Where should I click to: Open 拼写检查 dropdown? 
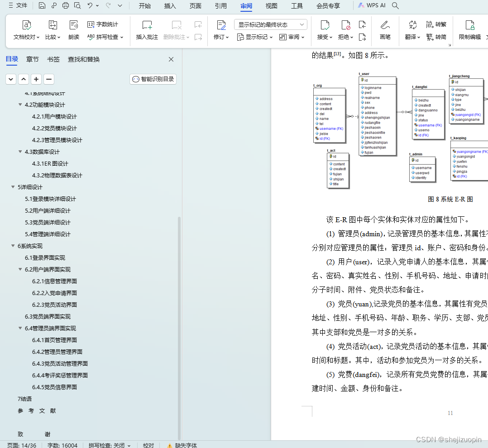[x=105, y=37]
